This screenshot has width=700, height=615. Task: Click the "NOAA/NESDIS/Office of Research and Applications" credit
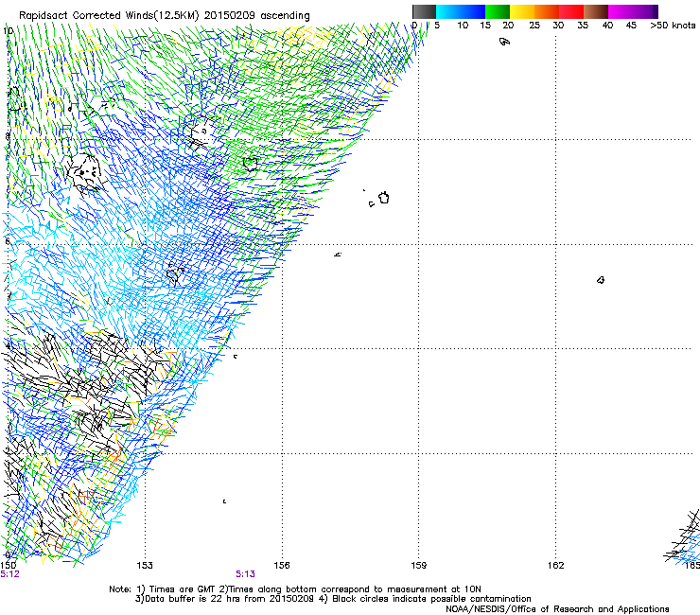557,609
